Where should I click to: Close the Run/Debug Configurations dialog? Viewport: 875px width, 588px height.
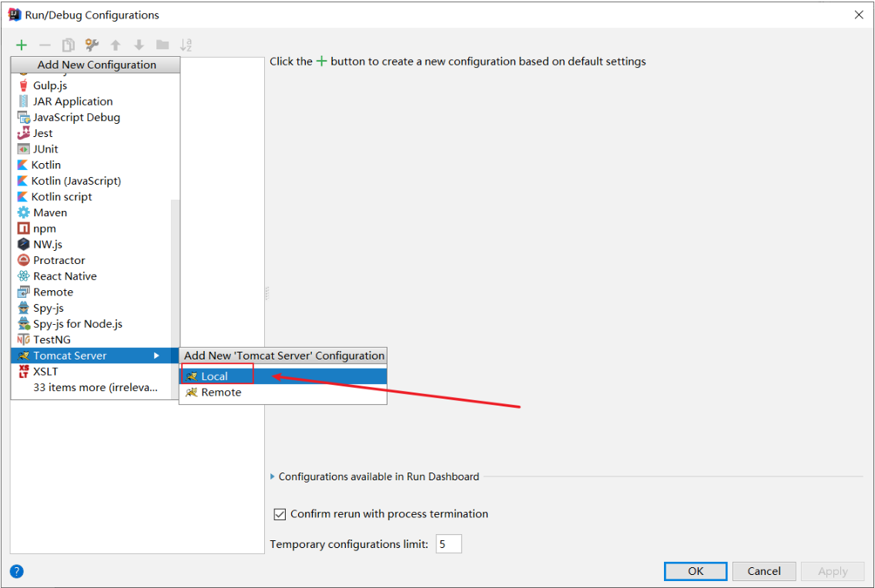(859, 15)
